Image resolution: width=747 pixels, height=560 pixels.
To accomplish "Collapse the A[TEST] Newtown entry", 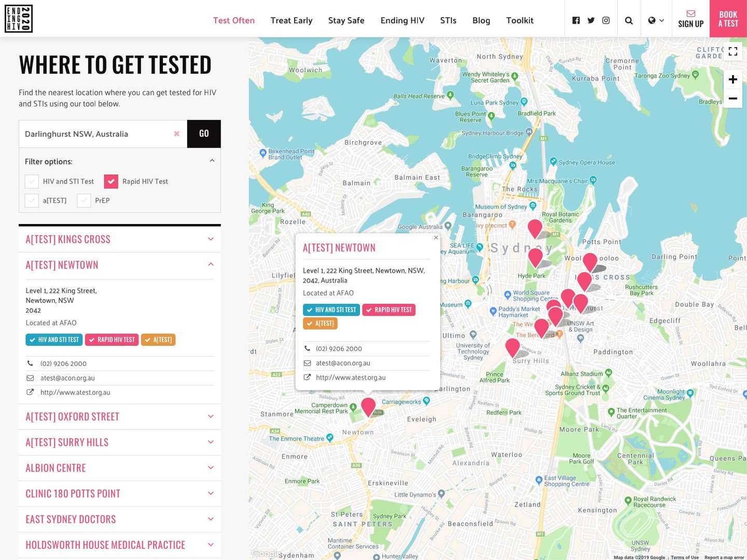I will [x=120, y=265].
